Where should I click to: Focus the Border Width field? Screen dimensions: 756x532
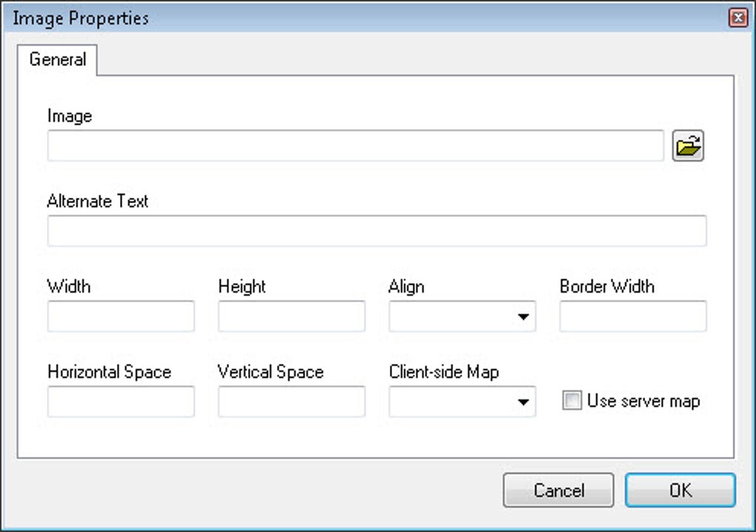point(633,316)
